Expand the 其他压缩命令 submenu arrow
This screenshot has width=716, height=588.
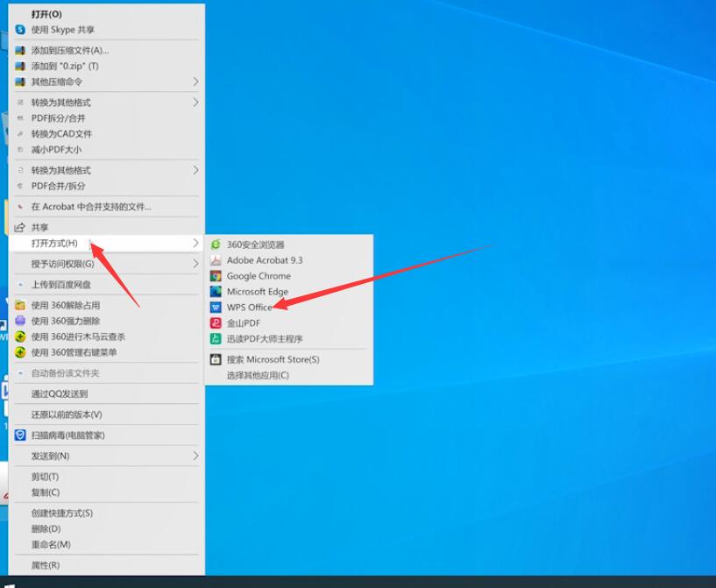click(195, 81)
